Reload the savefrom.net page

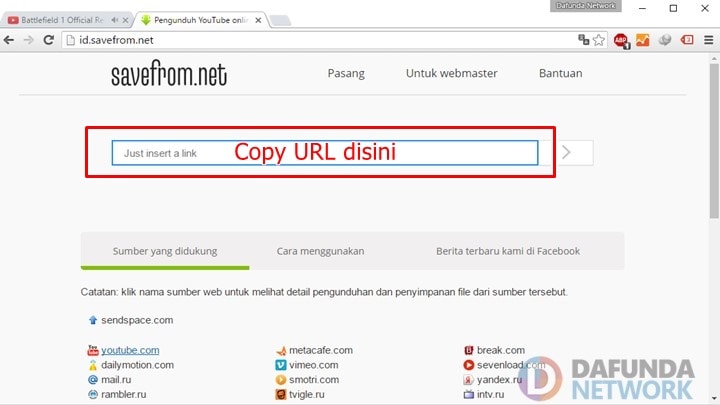(48, 40)
